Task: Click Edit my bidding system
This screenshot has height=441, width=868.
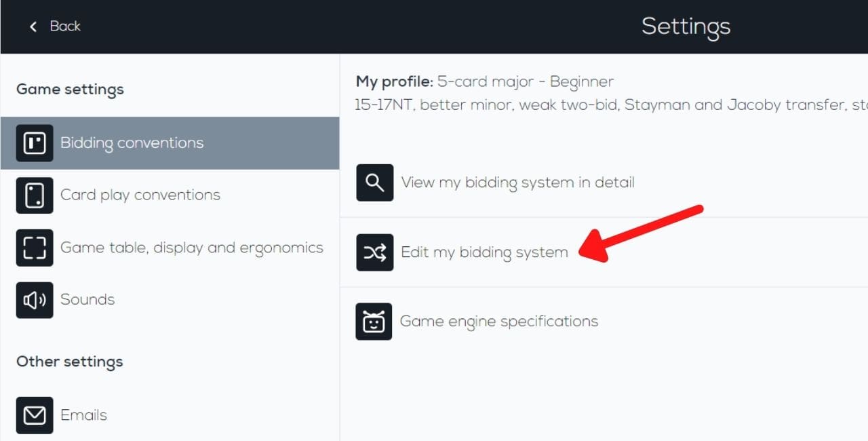Action: tap(485, 252)
